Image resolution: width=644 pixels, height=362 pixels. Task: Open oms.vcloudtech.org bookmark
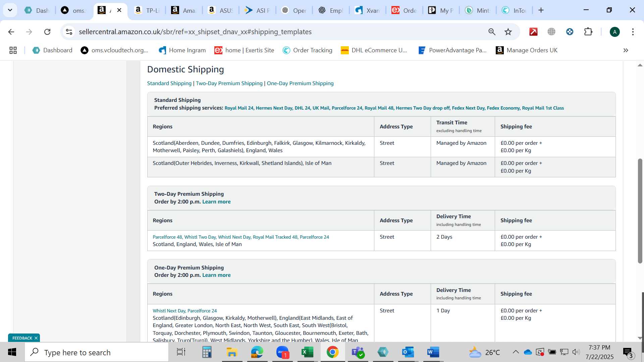tap(114, 50)
